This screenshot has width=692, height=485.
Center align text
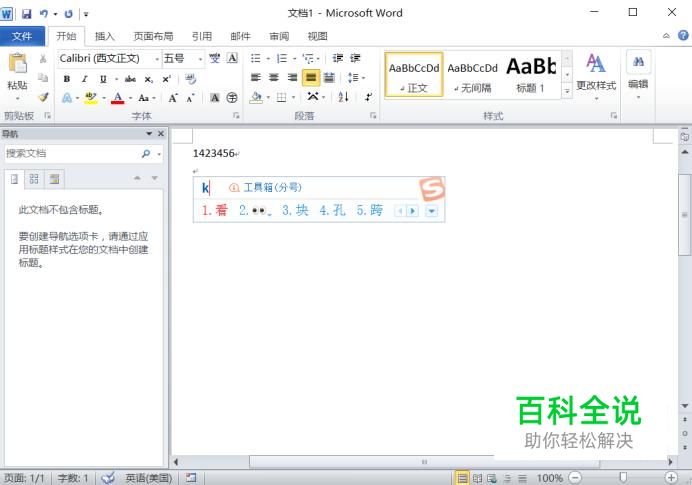(x=274, y=78)
